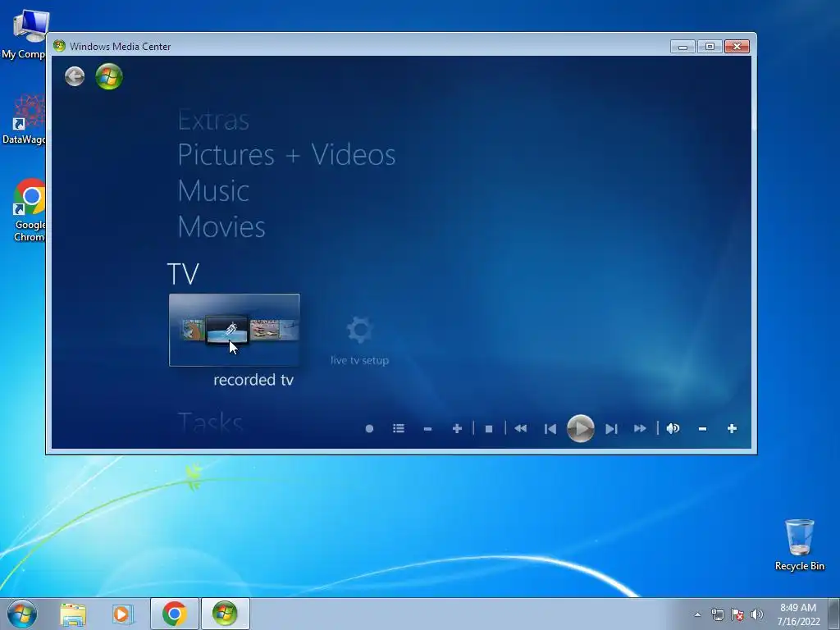Increase volume with plus button
Image resolution: width=840 pixels, height=630 pixels.
(732, 428)
